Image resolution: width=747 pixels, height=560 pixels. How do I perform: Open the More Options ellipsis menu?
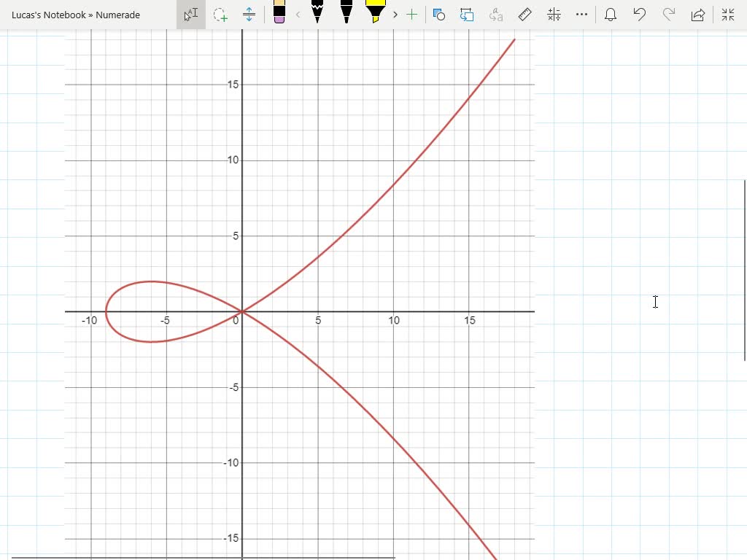581,15
